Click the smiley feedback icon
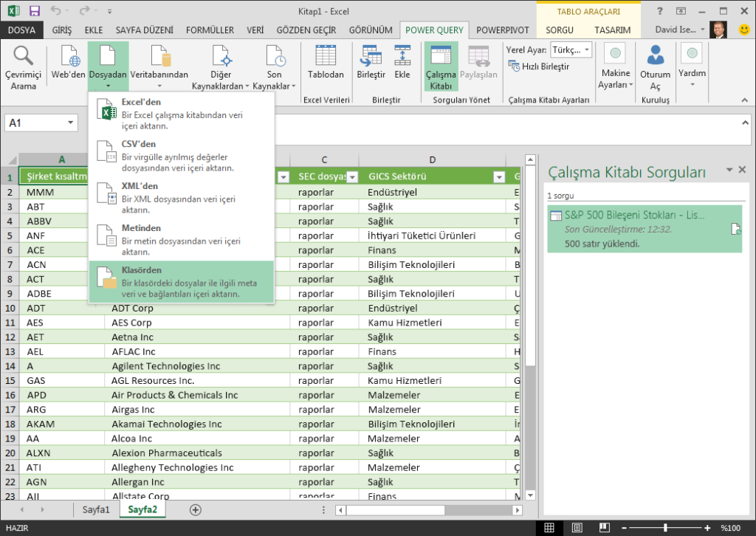 point(744,30)
